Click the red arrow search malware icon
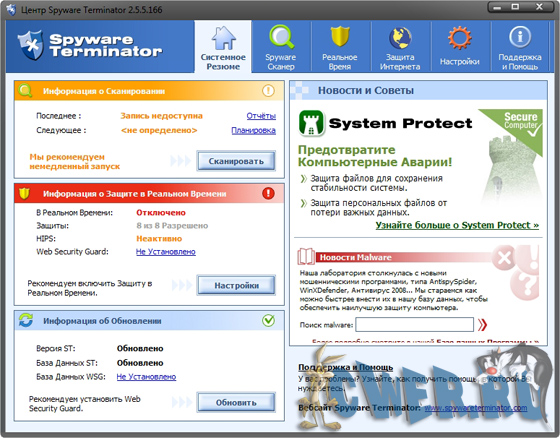 482,325
